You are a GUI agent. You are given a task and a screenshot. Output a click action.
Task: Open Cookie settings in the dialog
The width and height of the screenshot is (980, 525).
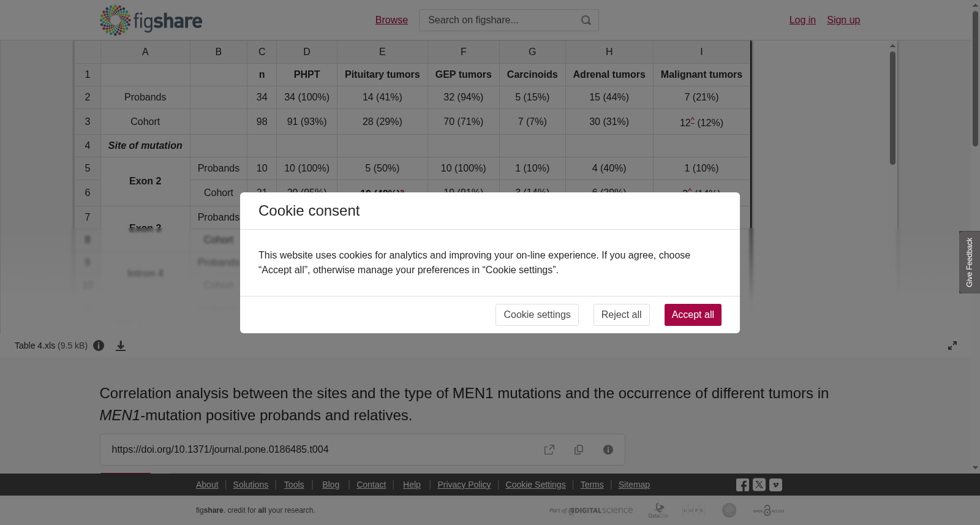click(x=537, y=315)
